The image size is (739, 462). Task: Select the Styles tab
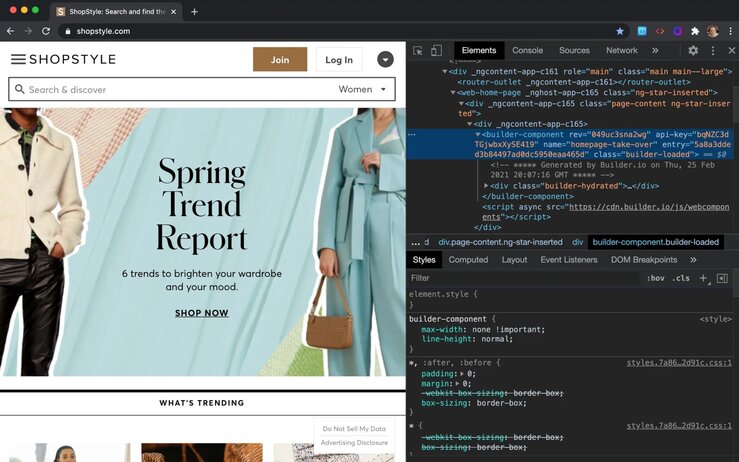tap(424, 260)
